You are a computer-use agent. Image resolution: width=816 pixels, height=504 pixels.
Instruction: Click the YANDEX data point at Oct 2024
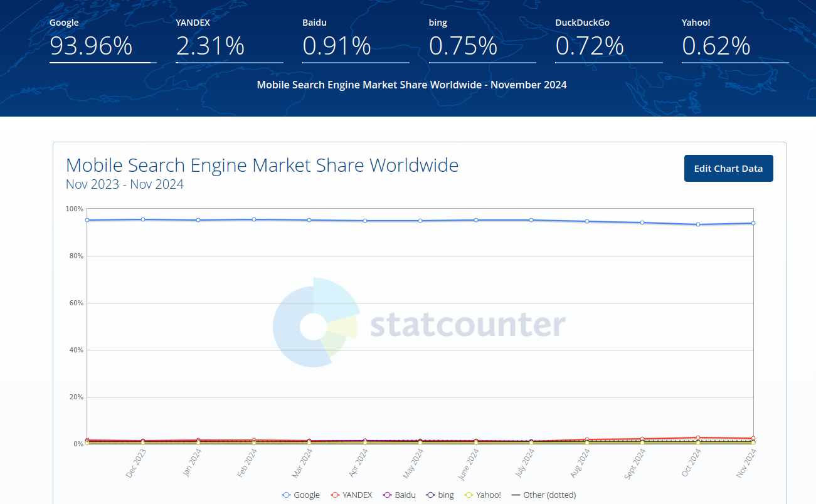(697, 438)
